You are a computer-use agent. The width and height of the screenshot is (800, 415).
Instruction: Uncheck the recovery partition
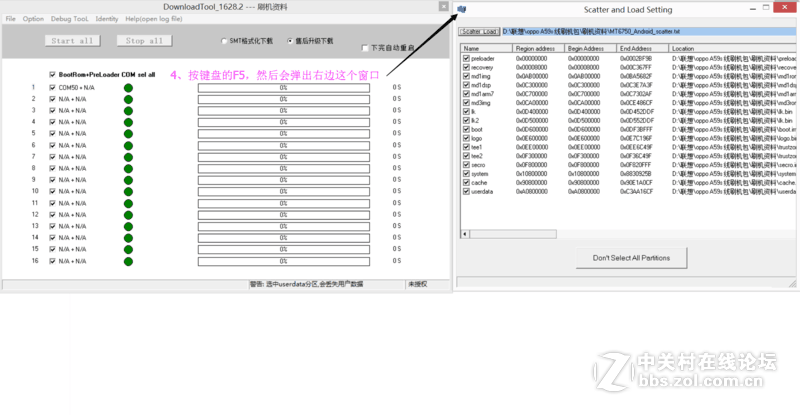[x=466, y=67]
